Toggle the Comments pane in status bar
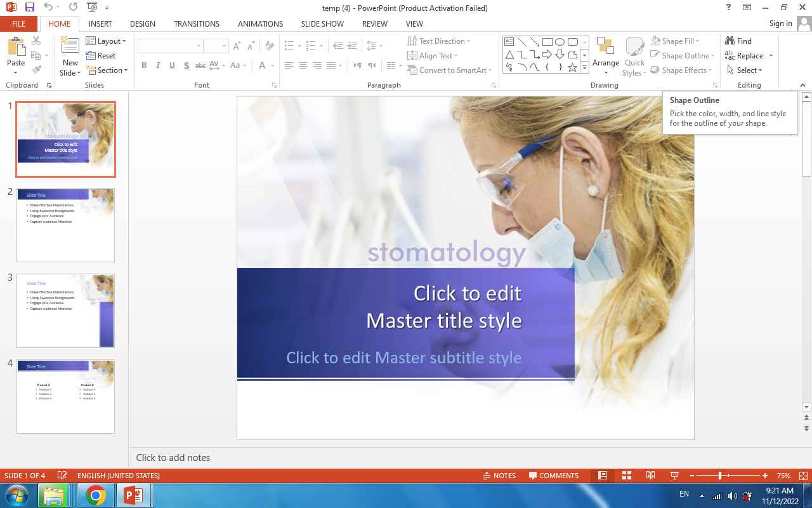The width and height of the screenshot is (812, 508). pyautogui.click(x=553, y=476)
